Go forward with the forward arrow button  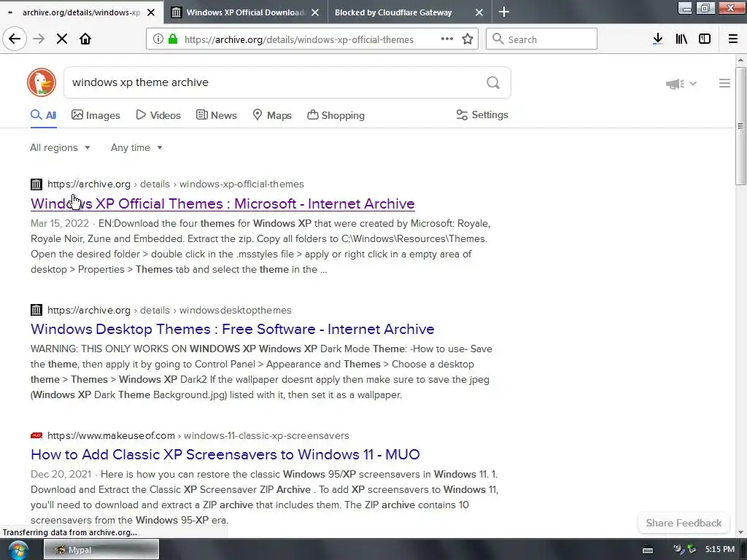(x=39, y=39)
